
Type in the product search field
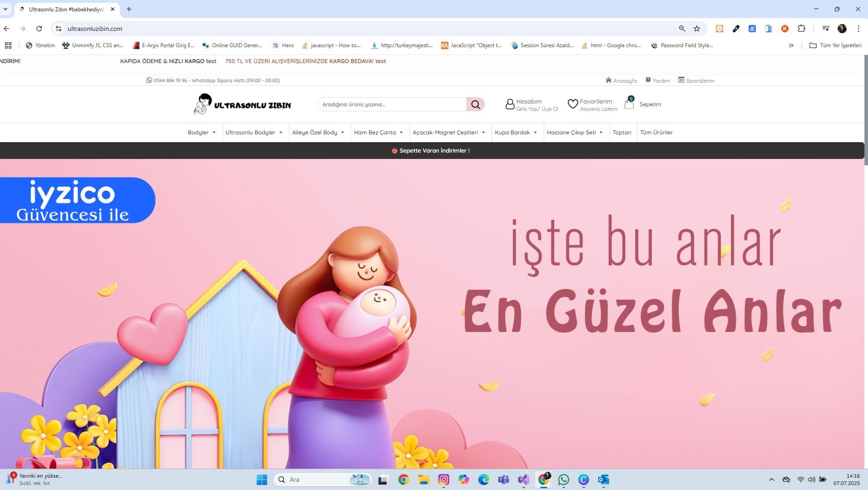392,104
